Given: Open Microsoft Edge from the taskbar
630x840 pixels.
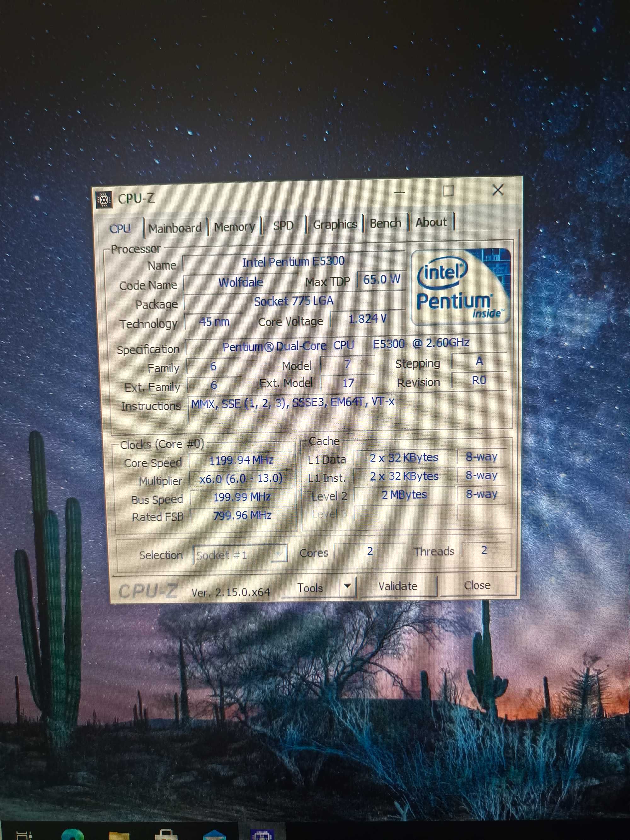Looking at the screenshot, I should [x=72, y=835].
